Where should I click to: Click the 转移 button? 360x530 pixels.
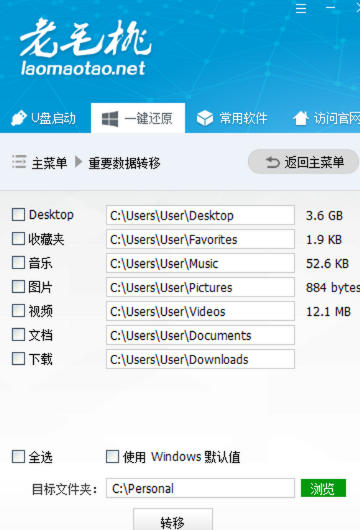click(173, 520)
